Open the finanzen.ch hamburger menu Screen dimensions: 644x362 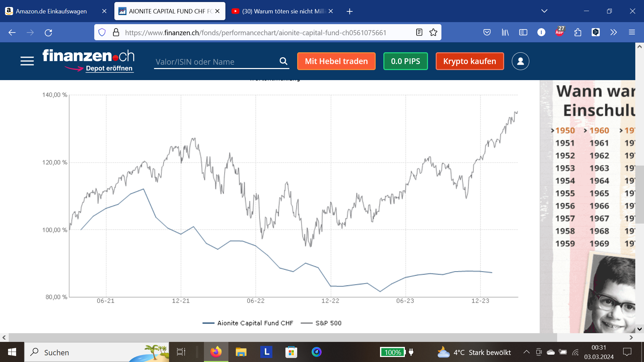(x=27, y=61)
